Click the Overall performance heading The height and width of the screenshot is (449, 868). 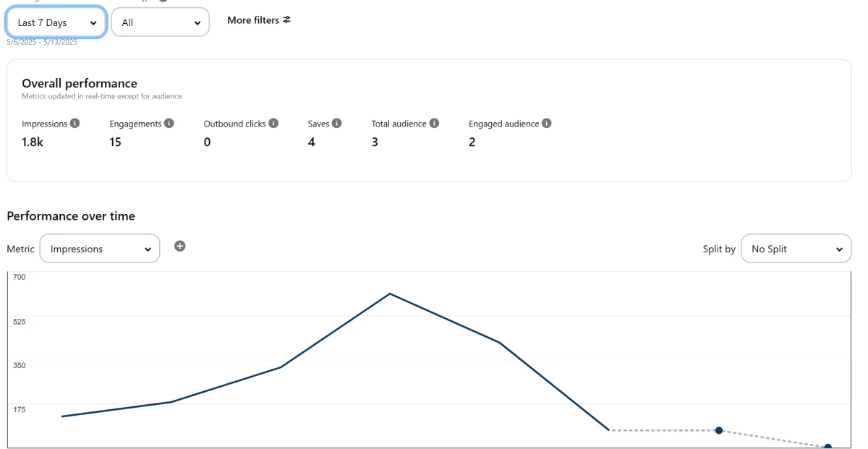click(80, 84)
